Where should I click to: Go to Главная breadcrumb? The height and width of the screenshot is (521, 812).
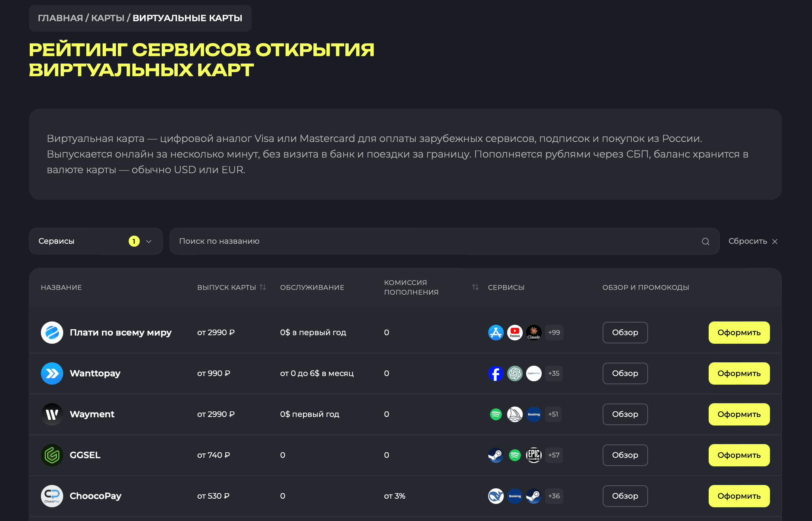coord(61,18)
